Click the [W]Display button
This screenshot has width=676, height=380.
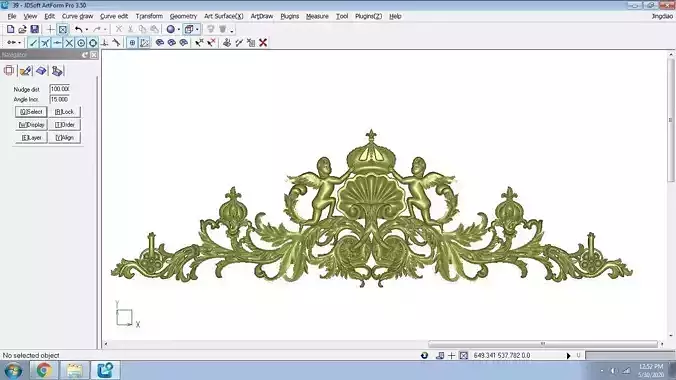tap(31, 125)
